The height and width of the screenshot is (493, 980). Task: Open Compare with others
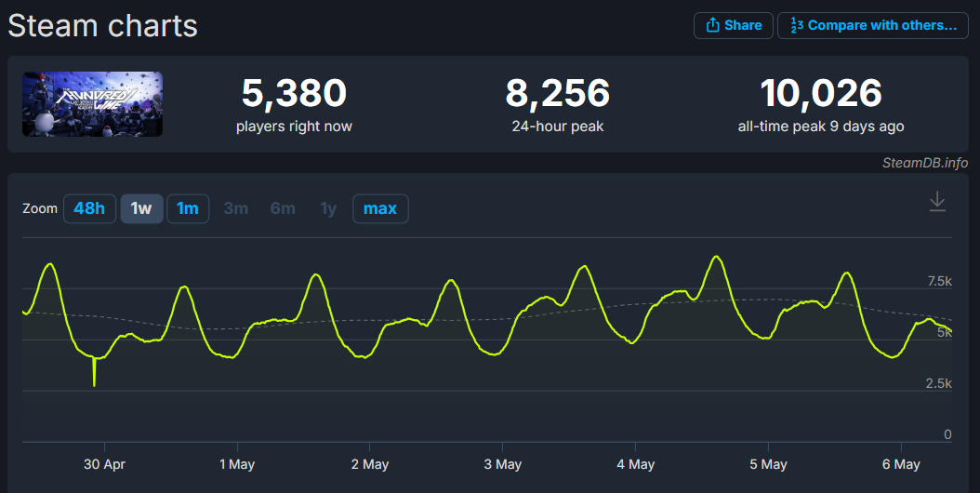pos(873,26)
